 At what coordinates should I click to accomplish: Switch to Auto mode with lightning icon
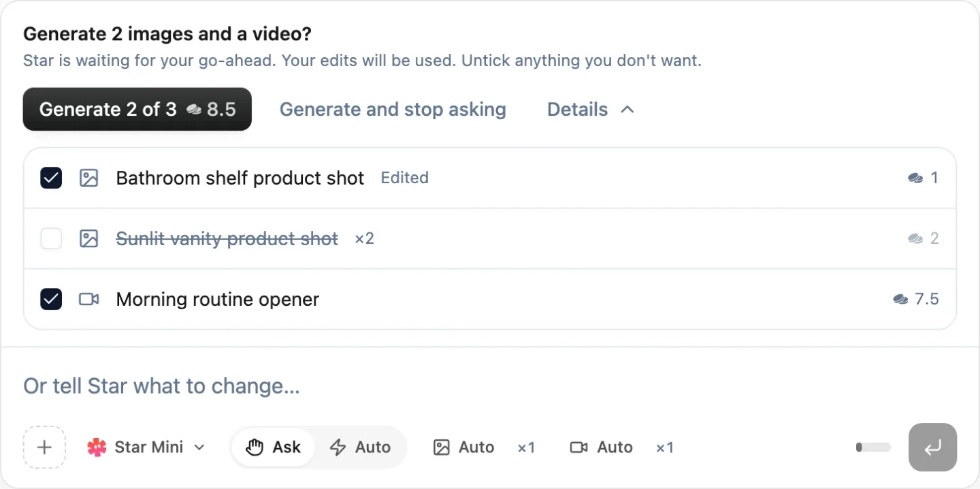point(360,447)
